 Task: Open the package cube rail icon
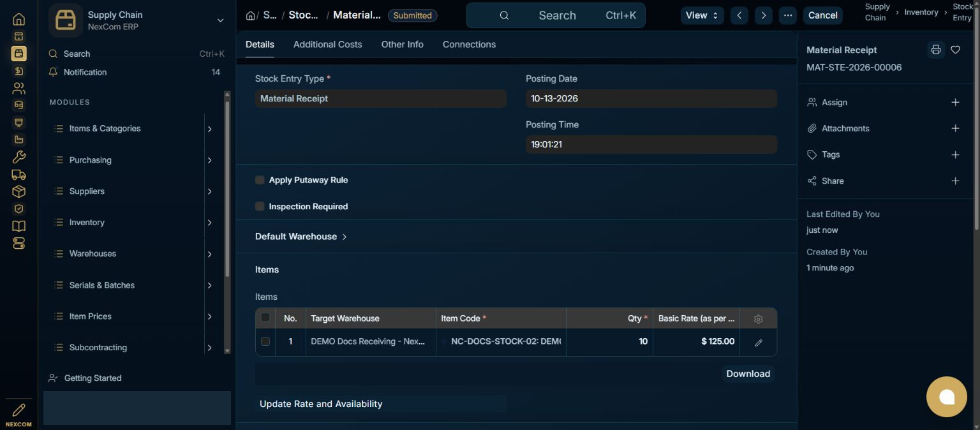click(x=19, y=191)
